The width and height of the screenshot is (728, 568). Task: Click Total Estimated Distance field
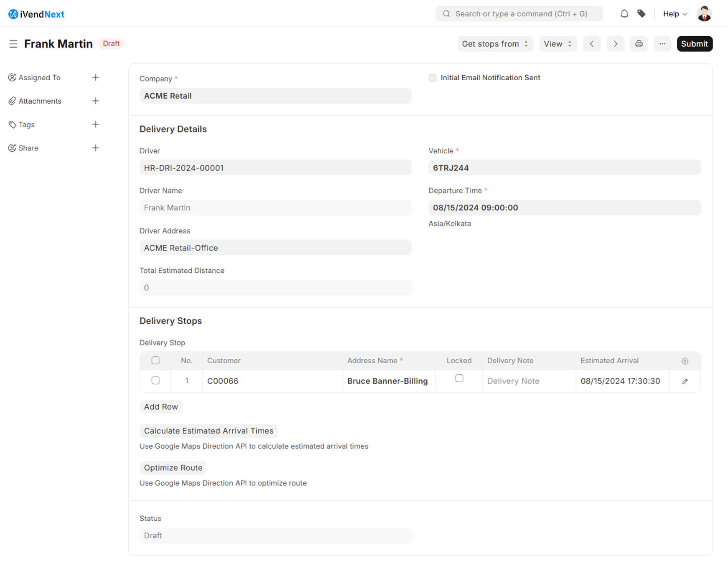pyautogui.click(x=275, y=288)
